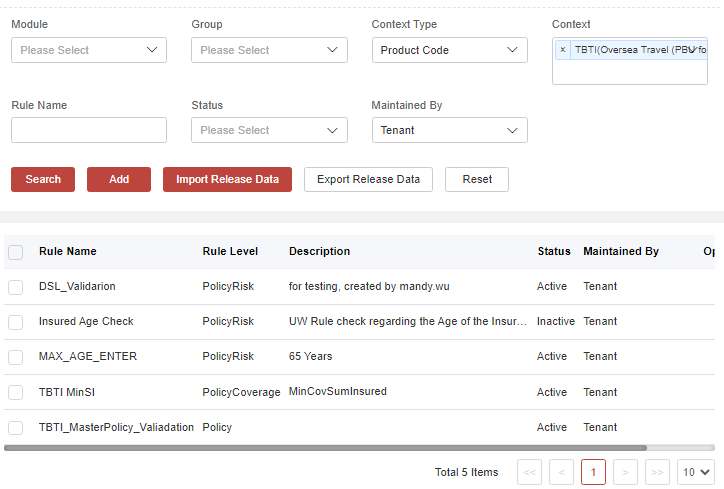Click the DSL_Validarion rule name
724x489 pixels.
click(x=77, y=286)
